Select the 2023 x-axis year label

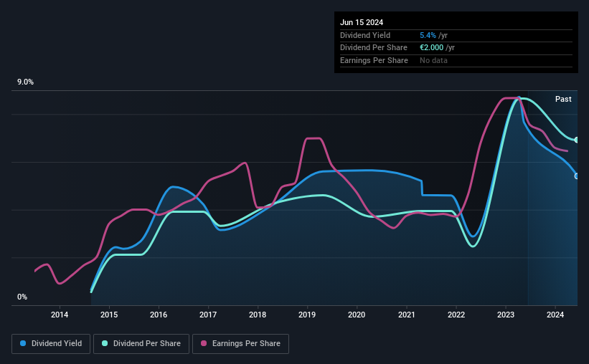pyautogui.click(x=506, y=315)
